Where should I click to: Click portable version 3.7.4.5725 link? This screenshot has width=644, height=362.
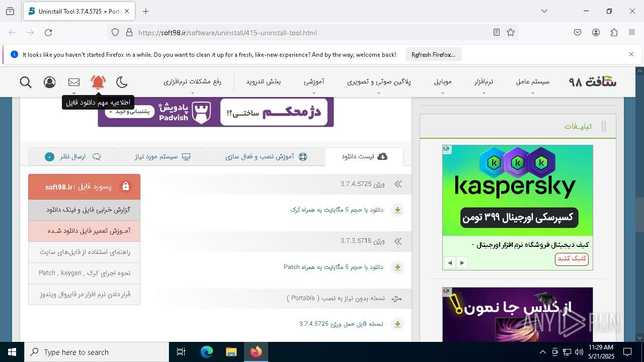click(x=341, y=324)
